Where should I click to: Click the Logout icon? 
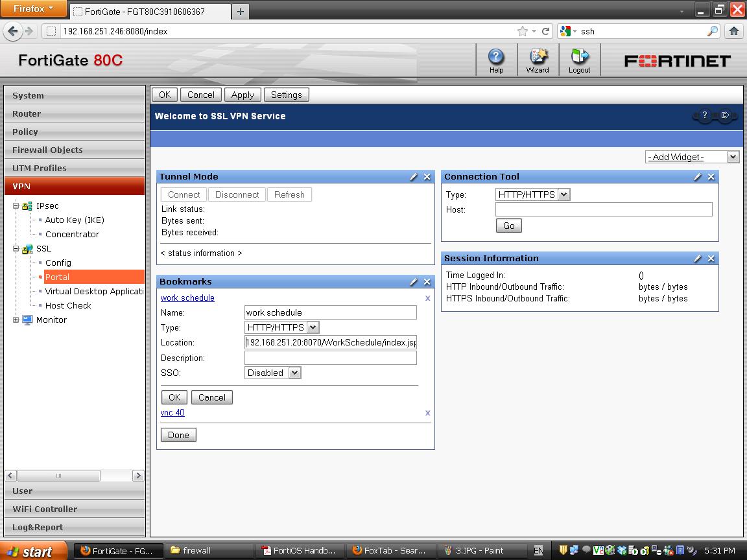point(579,60)
